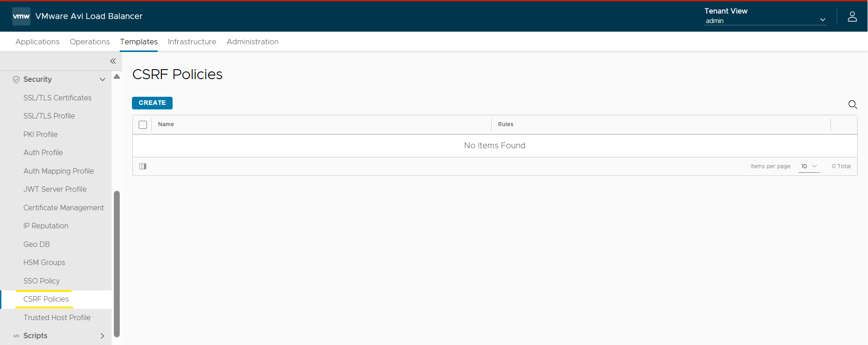Open the column chooser icon in table footer
The height and width of the screenshot is (345, 868).
coord(143,166)
